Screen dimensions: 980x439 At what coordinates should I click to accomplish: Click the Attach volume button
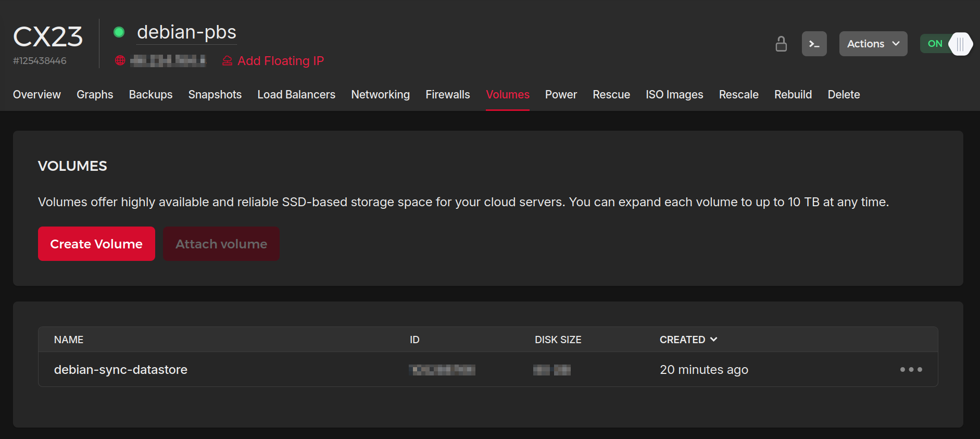click(221, 244)
